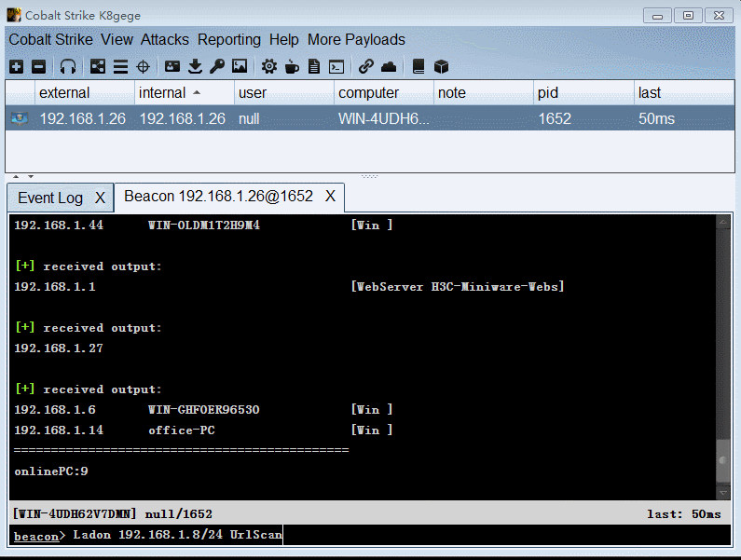The width and height of the screenshot is (741, 560).
Task: Switch to the Event Log tab
Action: pyautogui.click(x=50, y=198)
